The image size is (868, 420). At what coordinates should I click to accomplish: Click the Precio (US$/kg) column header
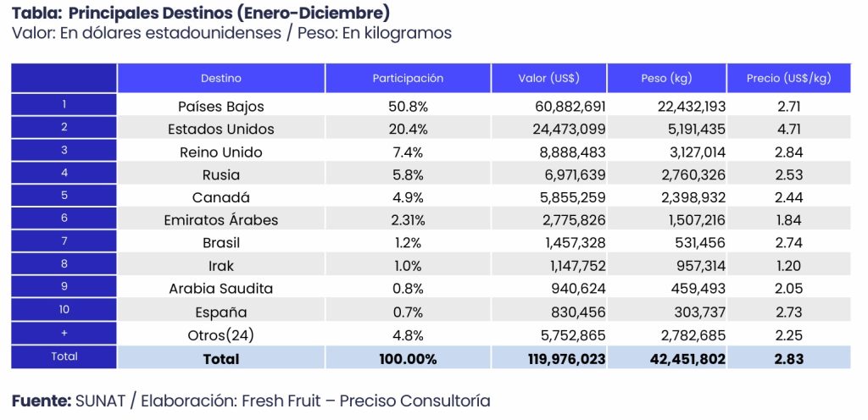tap(788, 78)
